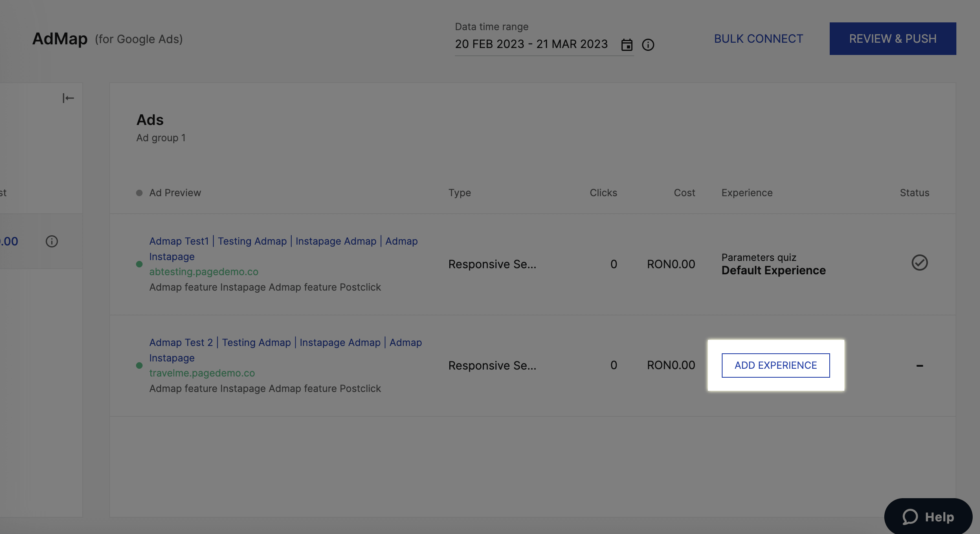980x534 pixels.
Task: Visit travelme.pagedemo.co URL
Action: 202,373
